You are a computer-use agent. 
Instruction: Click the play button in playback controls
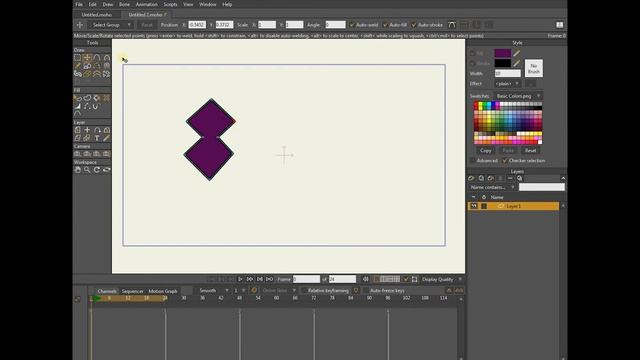[x=240, y=279]
